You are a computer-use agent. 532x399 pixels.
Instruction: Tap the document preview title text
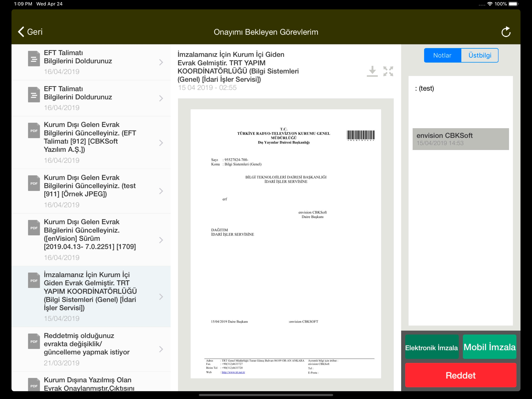(x=238, y=67)
